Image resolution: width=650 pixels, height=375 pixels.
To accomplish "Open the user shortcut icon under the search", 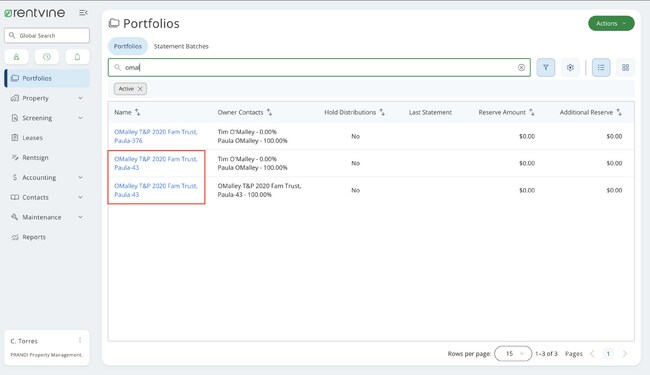I will (17, 57).
